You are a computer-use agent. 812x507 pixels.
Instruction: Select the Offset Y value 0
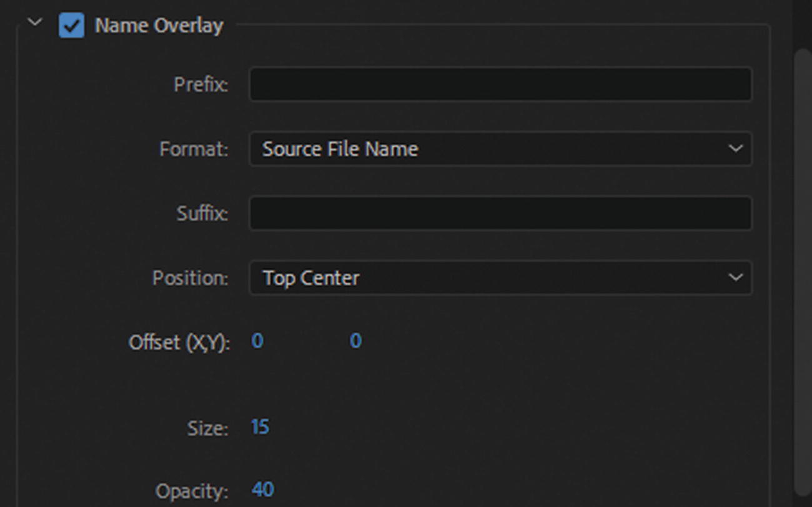[355, 341]
